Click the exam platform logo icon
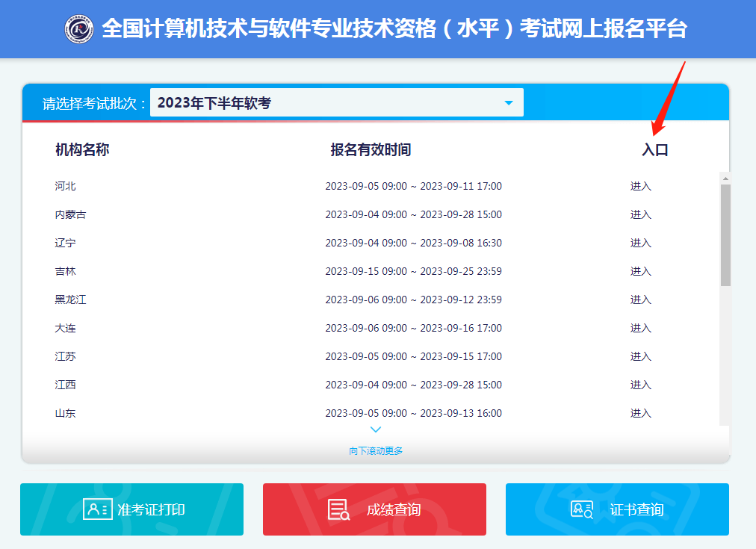Viewport: 756px width, 549px height. (81, 28)
